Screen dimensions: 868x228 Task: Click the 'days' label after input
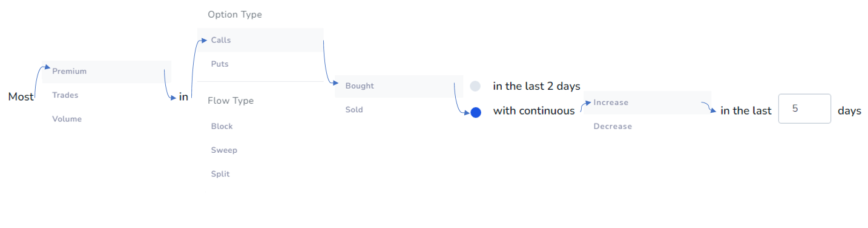tap(849, 111)
